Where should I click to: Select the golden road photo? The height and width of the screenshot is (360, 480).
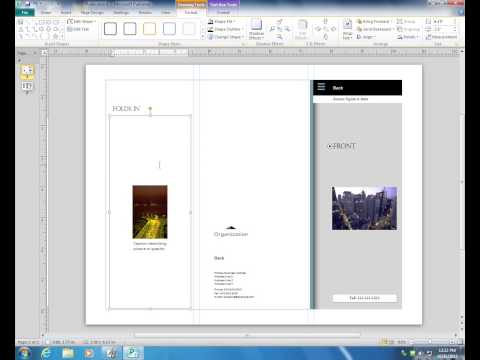[150, 212]
